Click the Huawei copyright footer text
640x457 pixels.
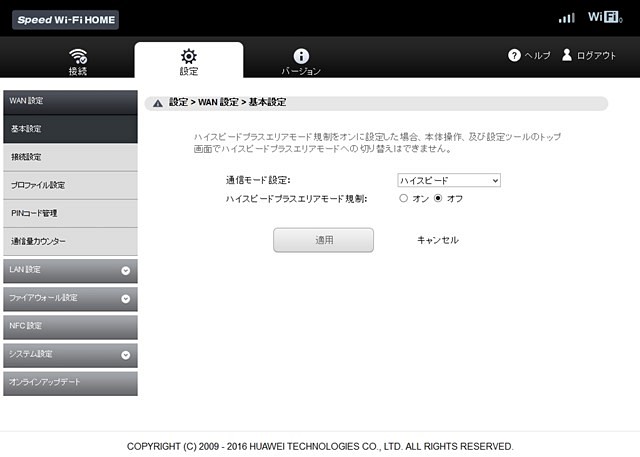320,446
